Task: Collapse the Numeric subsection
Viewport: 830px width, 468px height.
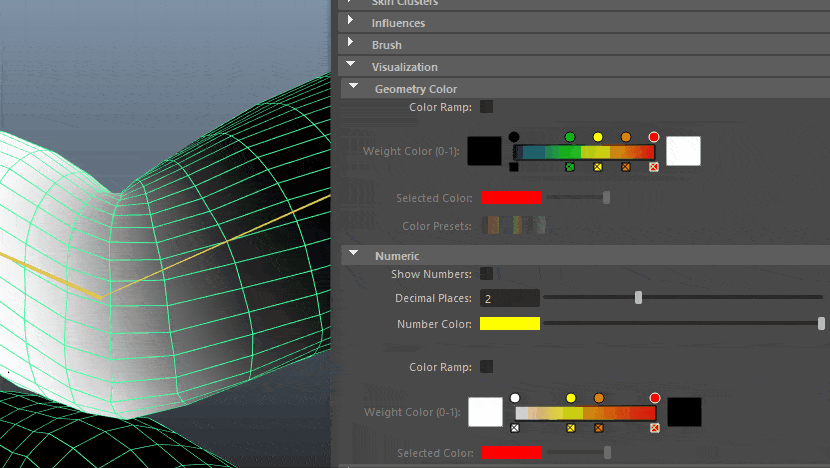Action: click(x=354, y=253)
